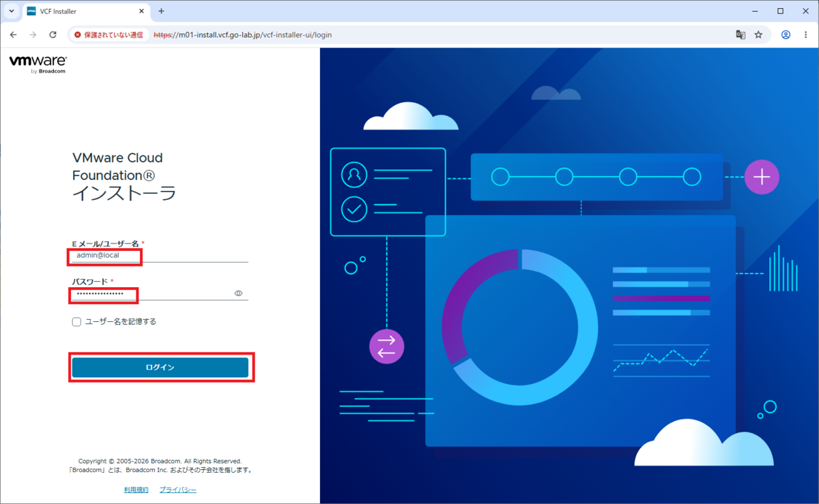Open the tab search dropdown arrow

(x=12, y=12)
